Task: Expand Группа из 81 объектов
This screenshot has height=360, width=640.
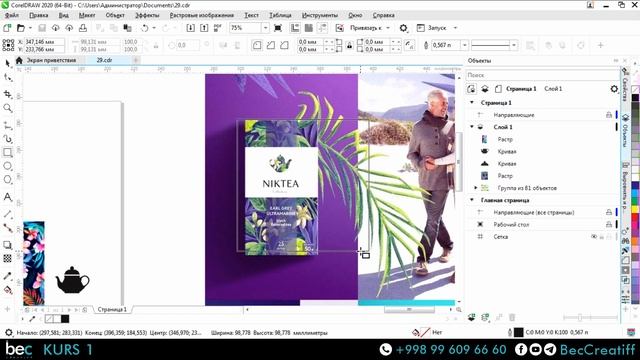Action: coord(476,188)
